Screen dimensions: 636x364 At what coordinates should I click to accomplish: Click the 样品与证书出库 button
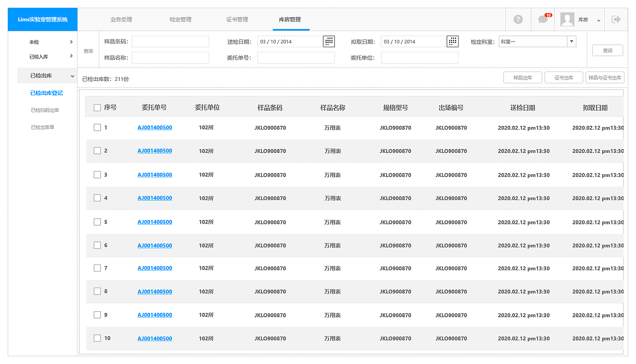[x=605, y=77]
